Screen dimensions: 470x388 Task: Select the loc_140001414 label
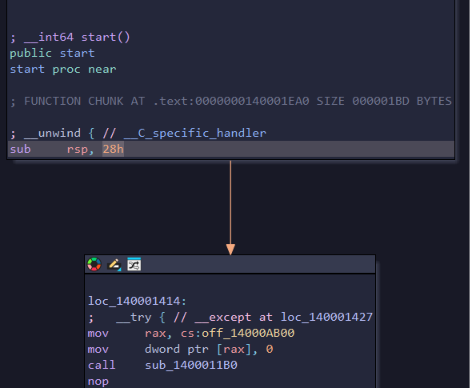[137, 301]
